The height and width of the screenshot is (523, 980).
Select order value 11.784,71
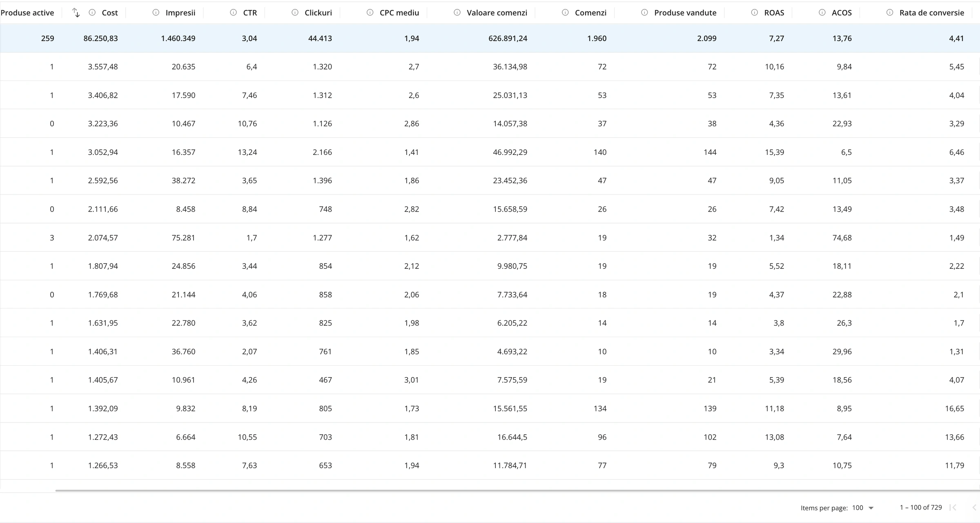[510, 465]
